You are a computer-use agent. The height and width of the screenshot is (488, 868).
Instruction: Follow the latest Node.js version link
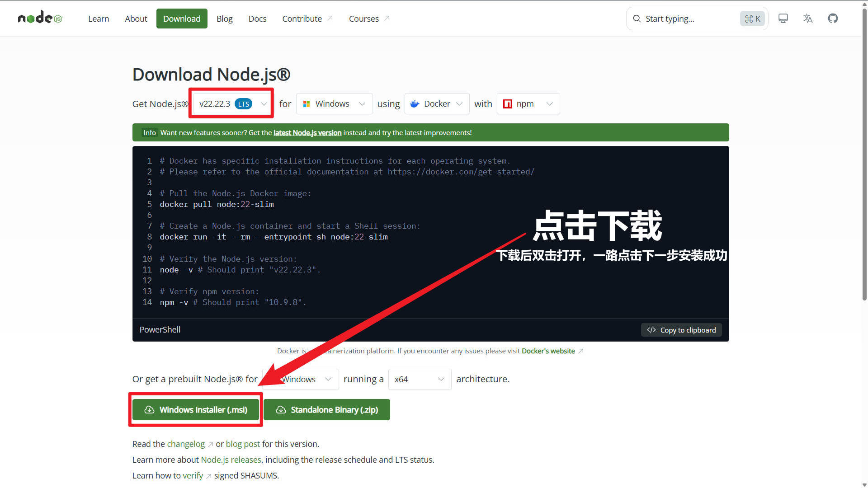pos(307,132)
